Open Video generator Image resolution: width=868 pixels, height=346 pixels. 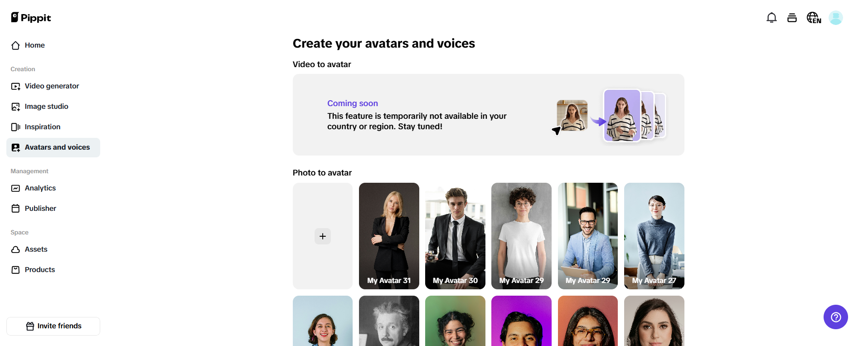[52, 86]
